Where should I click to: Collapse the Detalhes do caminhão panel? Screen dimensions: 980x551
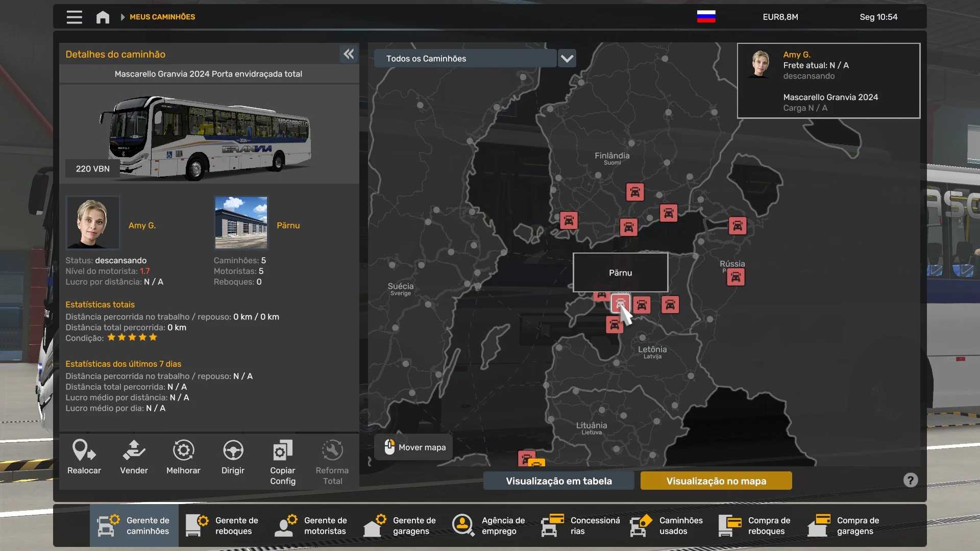pyautogui.click(x=349, y=54)
